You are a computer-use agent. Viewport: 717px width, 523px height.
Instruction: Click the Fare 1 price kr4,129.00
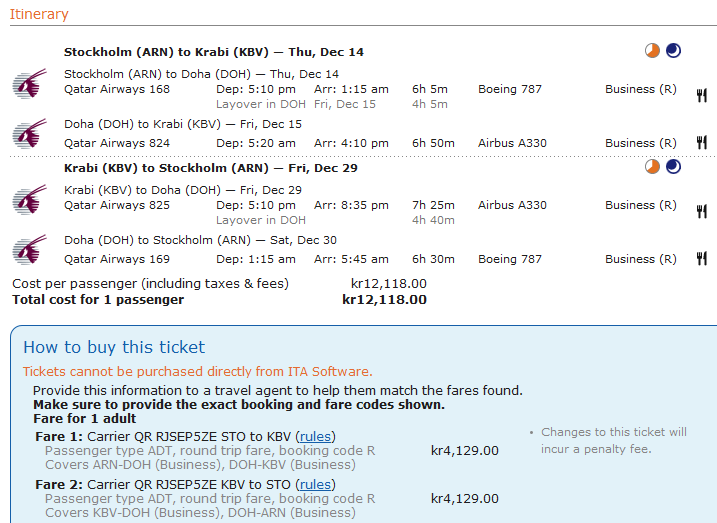click(465, 451)
